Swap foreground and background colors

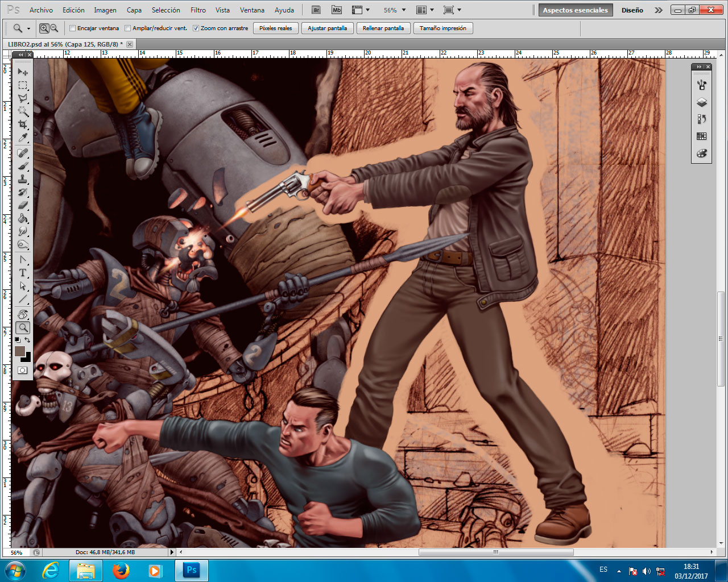27,340
